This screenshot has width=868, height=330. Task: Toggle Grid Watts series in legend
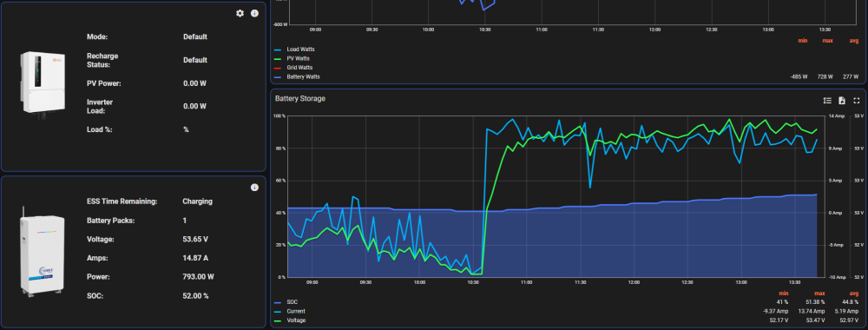click(299, 68)
